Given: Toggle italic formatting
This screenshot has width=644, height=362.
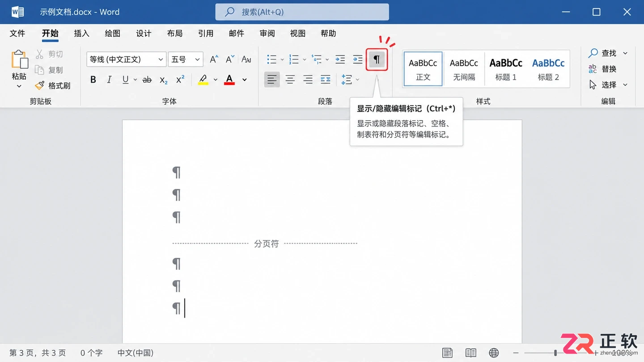Looking at the screenshot, I should click(109, 80).
